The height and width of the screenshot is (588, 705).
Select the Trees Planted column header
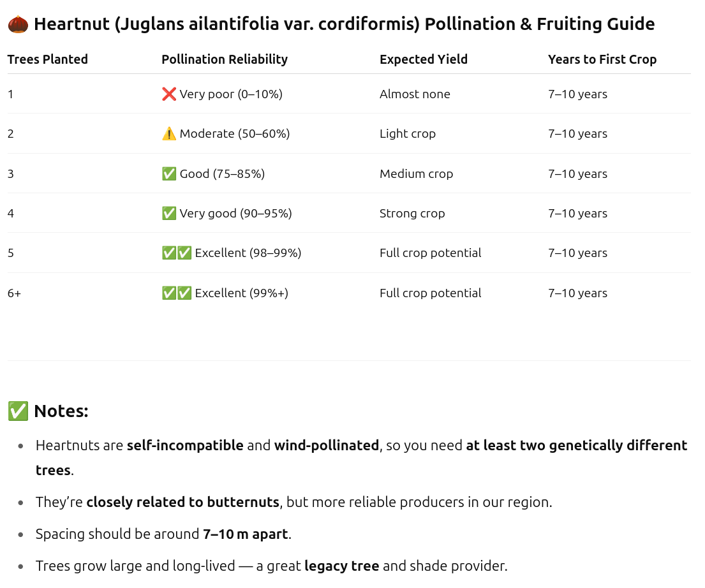point(48,59)
